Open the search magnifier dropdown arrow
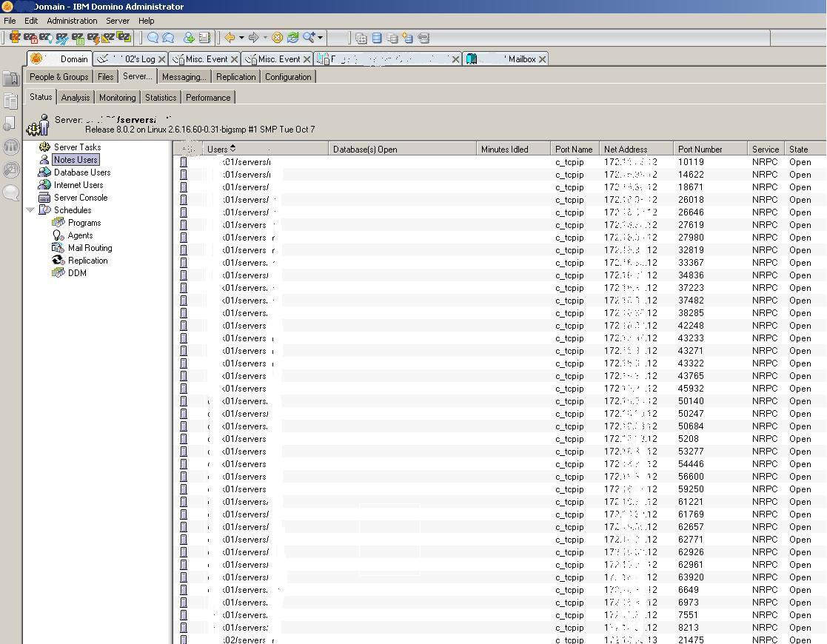 pos(320,38)
